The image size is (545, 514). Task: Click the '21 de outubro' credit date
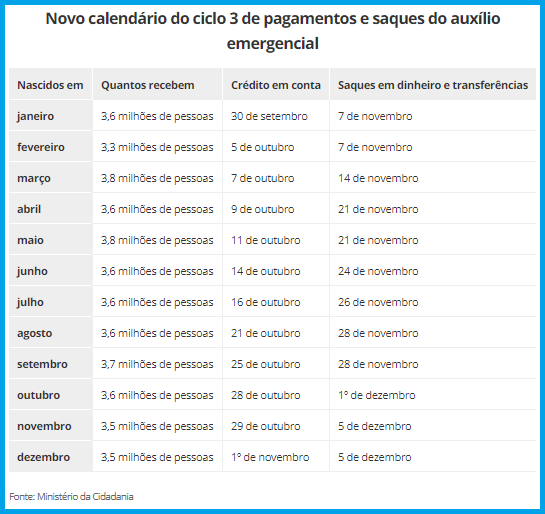[x=266, y=333]
